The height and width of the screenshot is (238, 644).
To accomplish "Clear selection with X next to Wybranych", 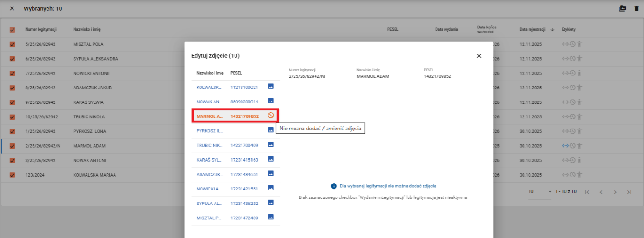I will coord(12,9).
